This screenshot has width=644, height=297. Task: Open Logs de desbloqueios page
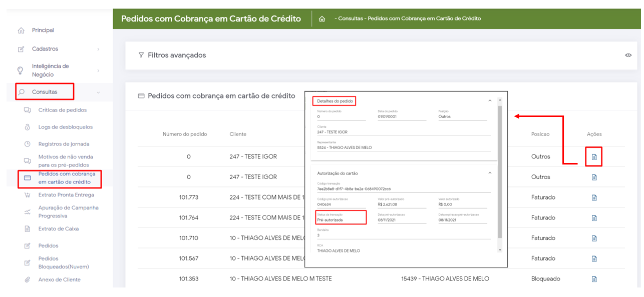(65, 127)
